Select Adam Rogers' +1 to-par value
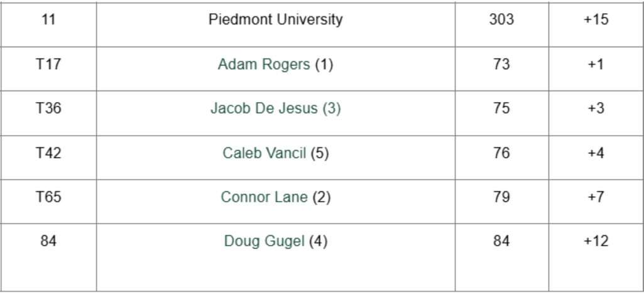Viewport: 644px width, 293px height. 595,65
